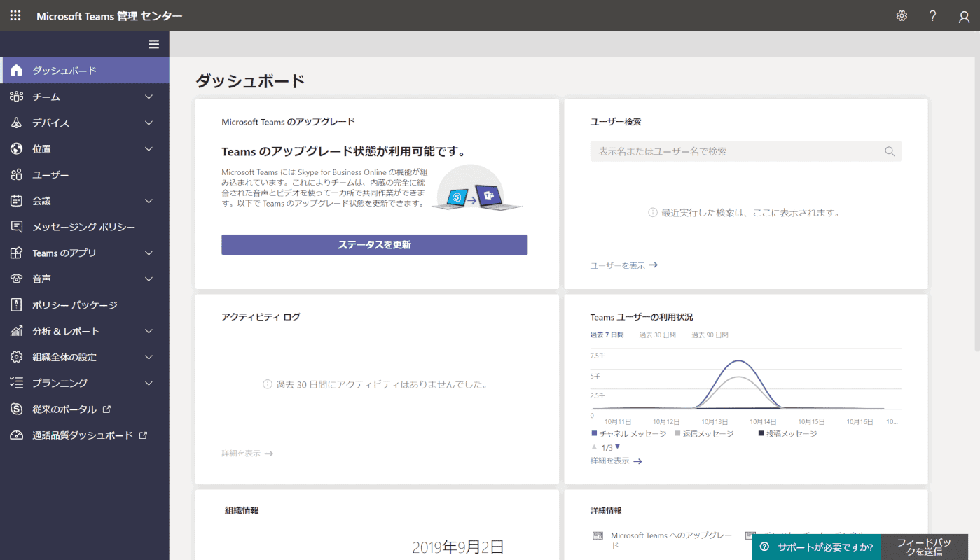
Task: Click the デバイス bell icon
Action: (17, 122)
